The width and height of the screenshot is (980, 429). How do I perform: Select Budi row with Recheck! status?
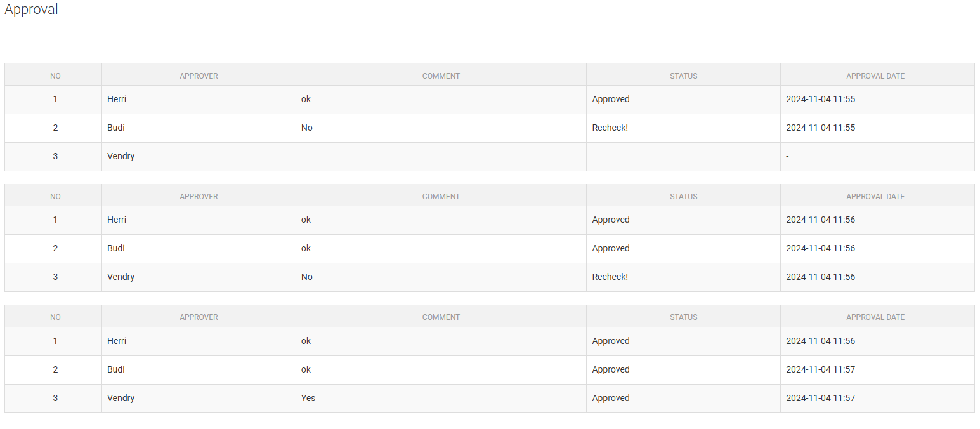pyautogui.click(x=489, y=128)
